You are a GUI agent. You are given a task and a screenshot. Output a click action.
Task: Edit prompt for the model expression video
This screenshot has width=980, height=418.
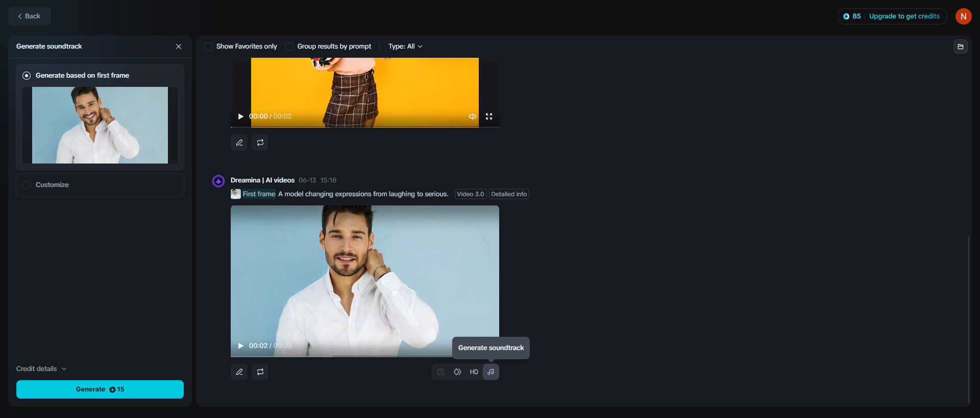click(239, 372)
